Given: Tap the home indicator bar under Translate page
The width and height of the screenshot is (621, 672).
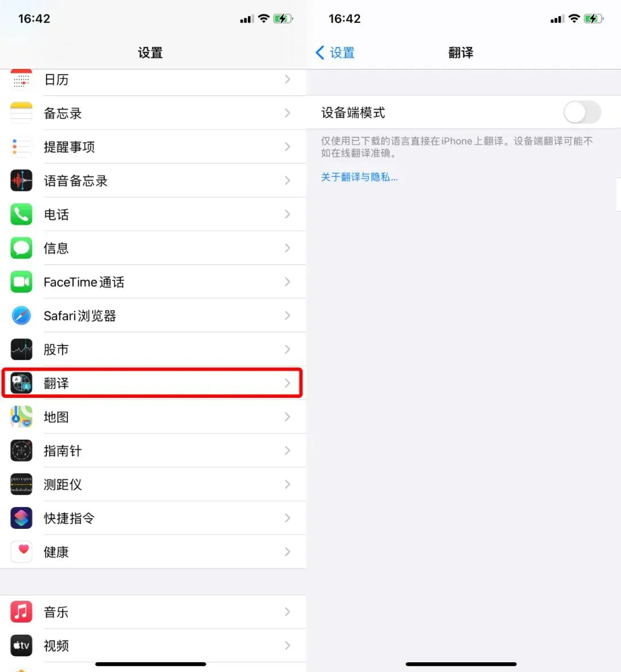Looking at the screenshot, I should point(461,664).
